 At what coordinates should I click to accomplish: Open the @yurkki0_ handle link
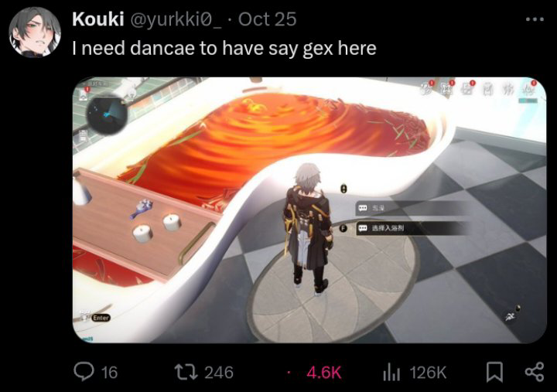pos(176,19)
